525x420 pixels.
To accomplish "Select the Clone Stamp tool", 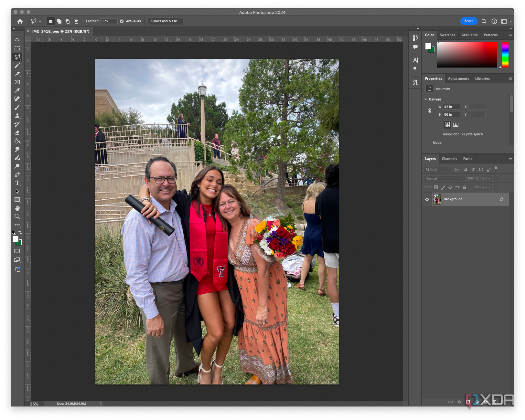I will [17, 116].
